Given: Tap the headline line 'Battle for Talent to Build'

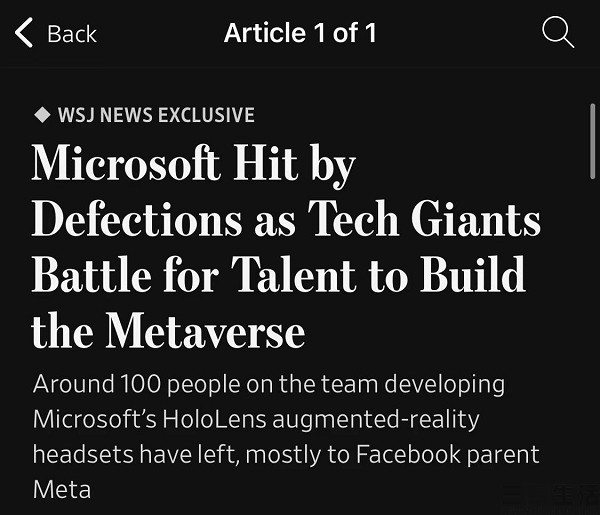Looking at the screenshot, I should pos(279,274).
